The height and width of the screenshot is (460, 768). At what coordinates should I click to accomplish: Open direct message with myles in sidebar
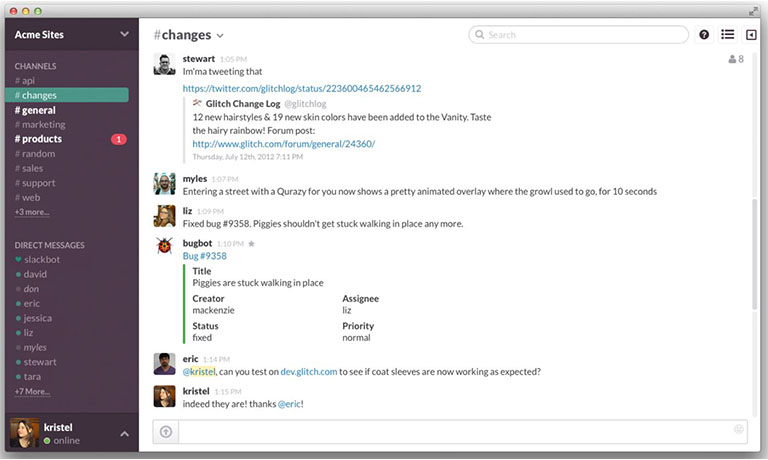[31, 348]
